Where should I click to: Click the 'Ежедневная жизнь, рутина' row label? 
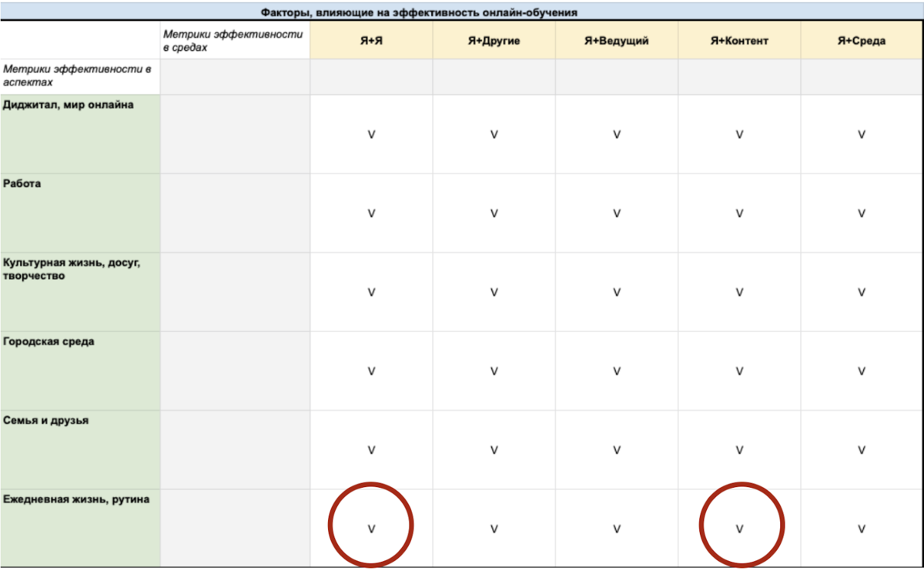(x=80, y=528)
